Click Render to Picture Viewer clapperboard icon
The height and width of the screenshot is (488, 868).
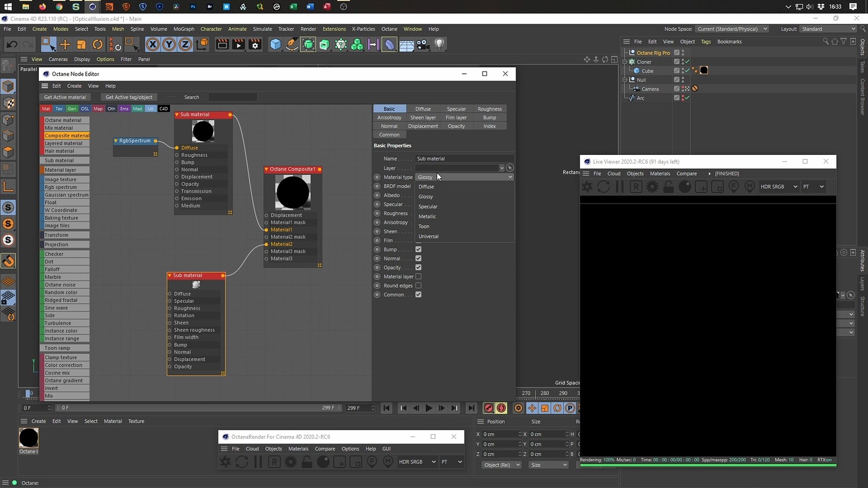pyautogui.click(x=238, y=45)
